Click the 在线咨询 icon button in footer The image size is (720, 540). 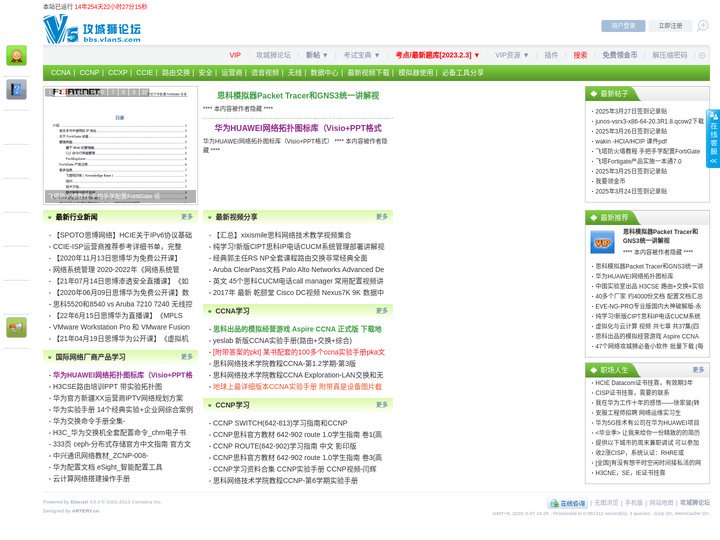point(568,503)
